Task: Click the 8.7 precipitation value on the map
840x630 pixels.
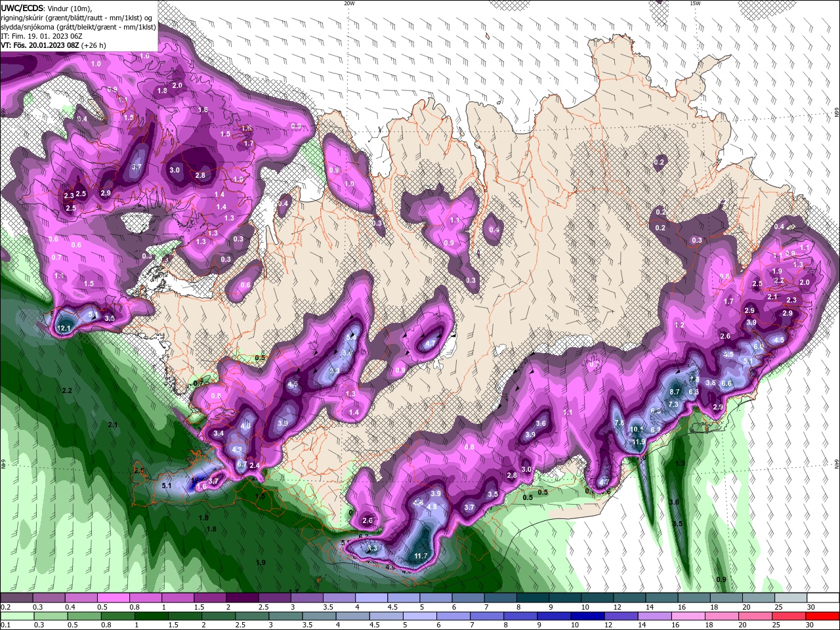Action: (674, 392)
